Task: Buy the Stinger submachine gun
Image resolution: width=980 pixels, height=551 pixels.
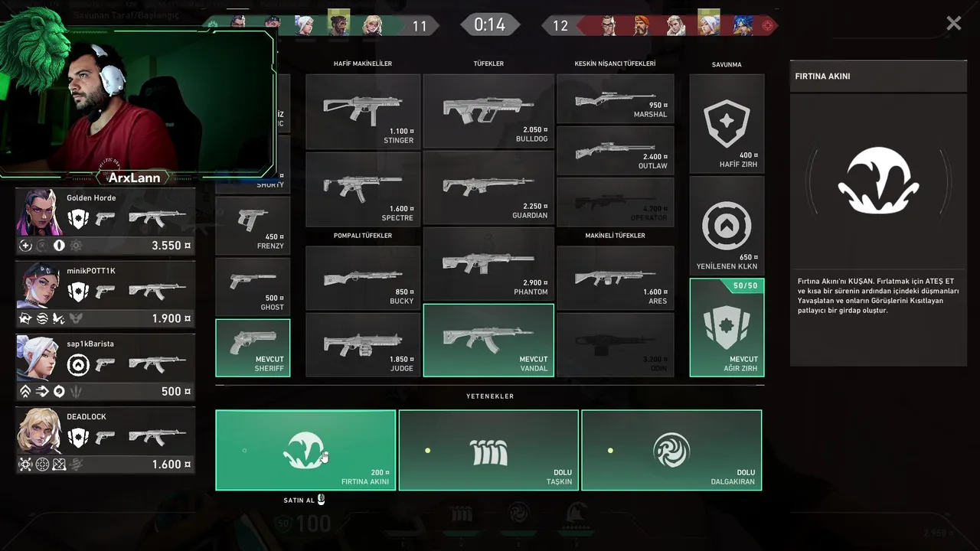Action: pos(363,111)
